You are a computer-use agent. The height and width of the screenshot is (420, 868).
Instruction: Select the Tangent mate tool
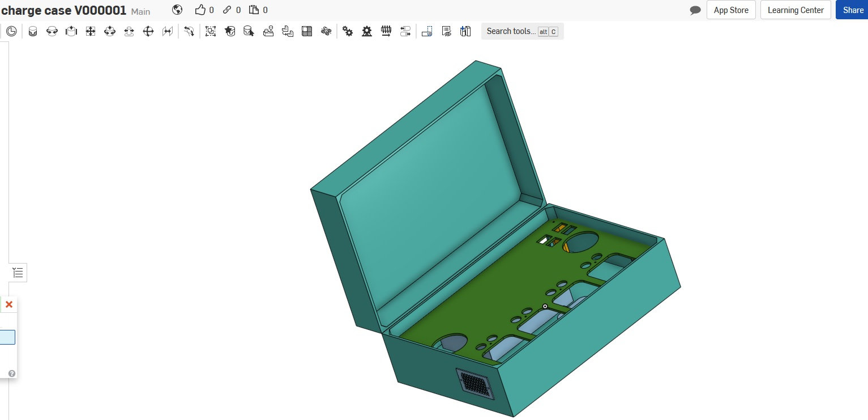pos(189,32)
